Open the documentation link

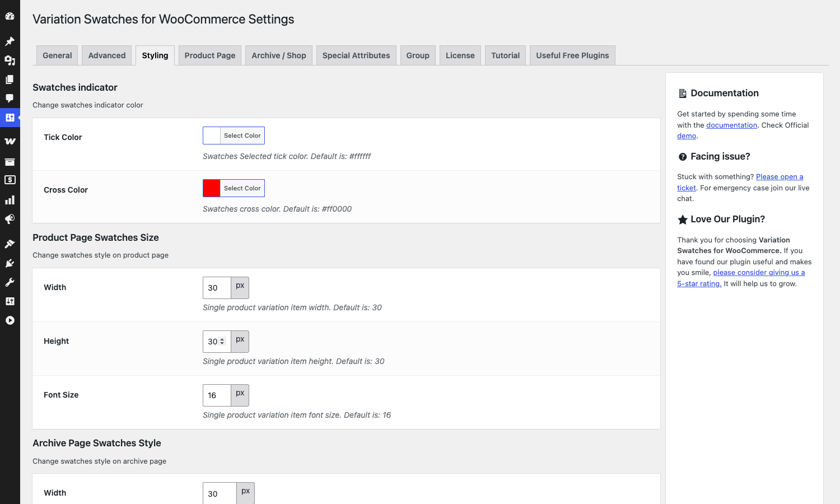coord(731,125)
